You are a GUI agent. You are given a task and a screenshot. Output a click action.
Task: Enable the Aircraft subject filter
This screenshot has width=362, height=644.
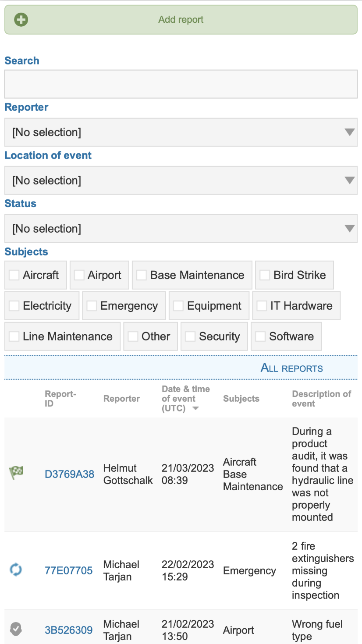(14, 275)
